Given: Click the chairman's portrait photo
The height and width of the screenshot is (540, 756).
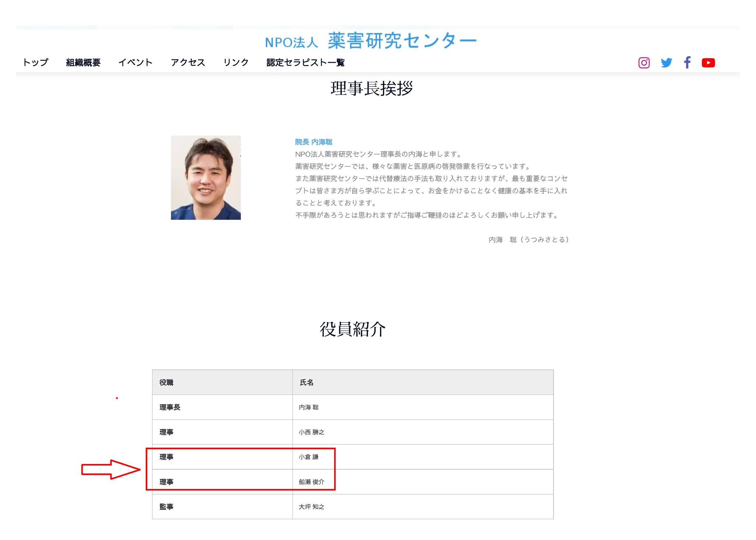Looking at the screenshot, I should pos(206,178).
